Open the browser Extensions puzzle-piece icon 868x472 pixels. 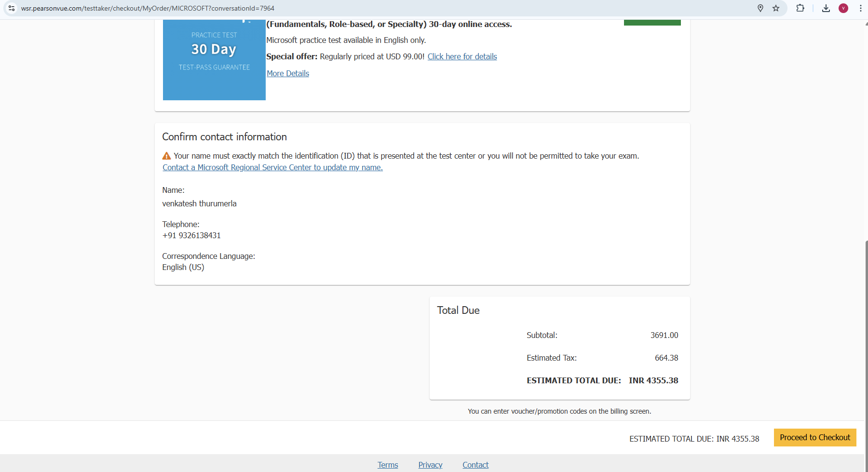[800, 8]
